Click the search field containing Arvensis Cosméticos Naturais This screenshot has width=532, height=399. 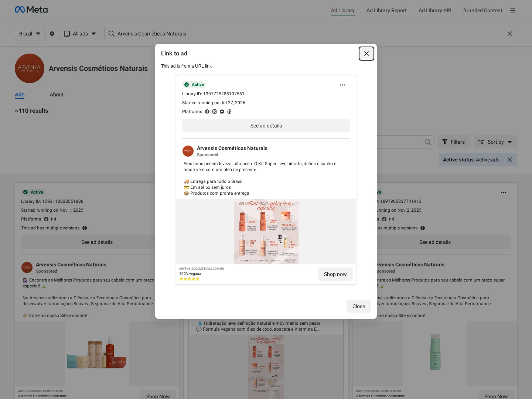click(310, 34)
